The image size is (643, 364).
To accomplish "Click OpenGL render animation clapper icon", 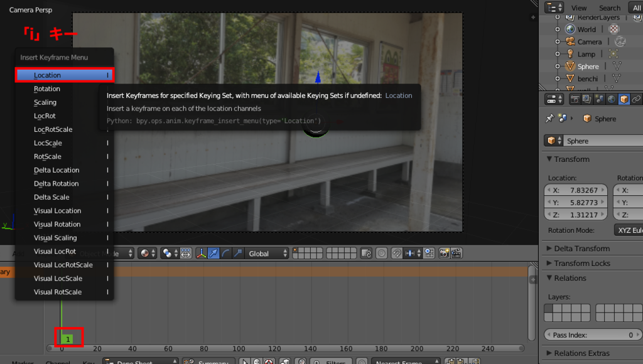I will pyautogui.click(x=456, y=254).
